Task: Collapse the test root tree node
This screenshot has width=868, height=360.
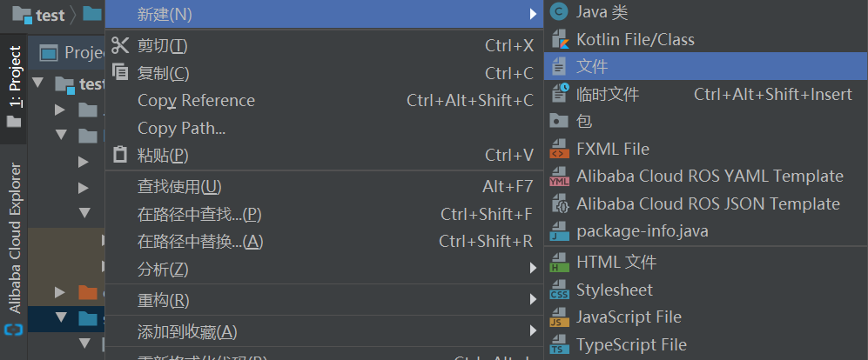Action: (38, 83)
